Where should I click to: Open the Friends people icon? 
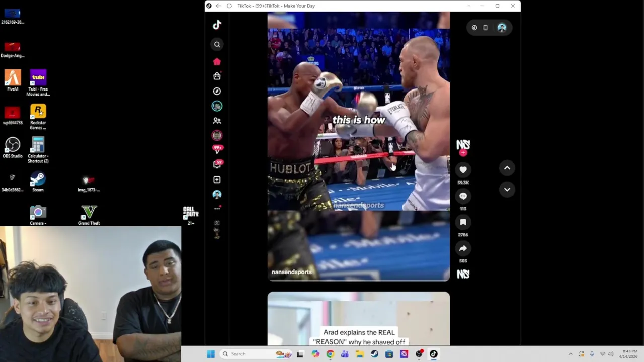click(217, 121)
